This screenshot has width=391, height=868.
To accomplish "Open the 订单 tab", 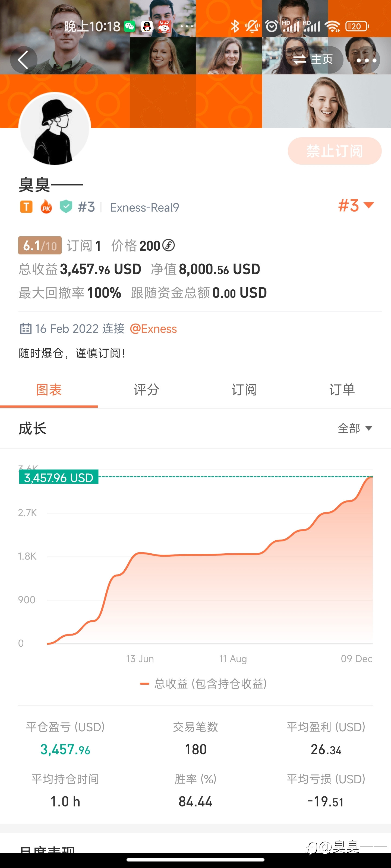I will [x=342, y=390].
